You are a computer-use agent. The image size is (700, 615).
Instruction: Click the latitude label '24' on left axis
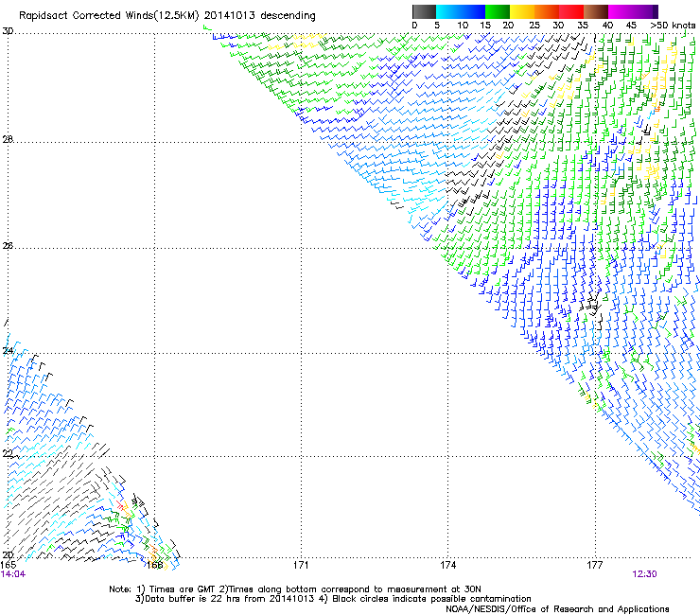(8, 351)
